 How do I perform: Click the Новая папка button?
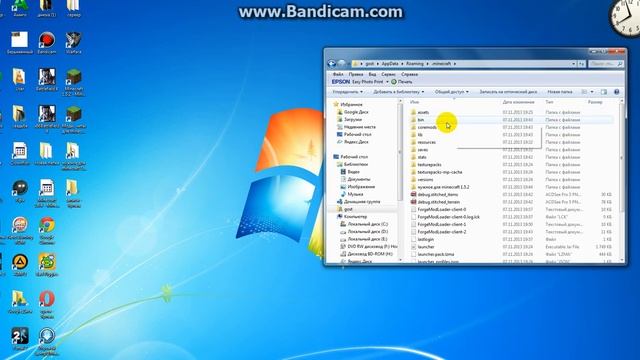pos(560,92)
